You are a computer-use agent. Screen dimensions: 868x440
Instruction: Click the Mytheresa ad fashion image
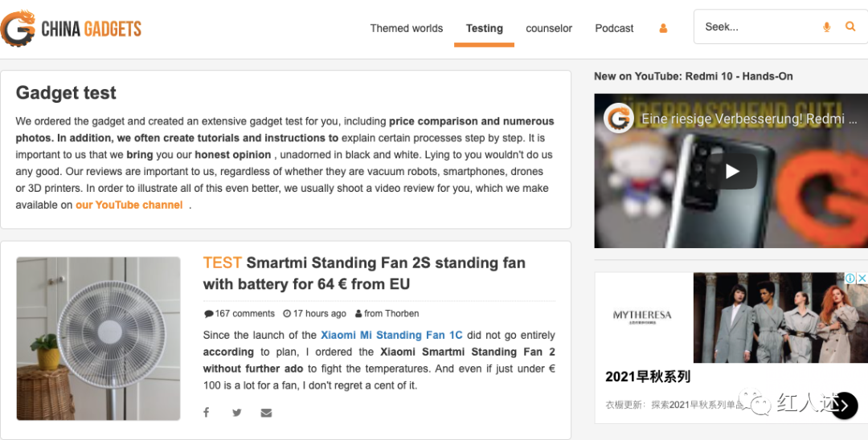[780, 317]
